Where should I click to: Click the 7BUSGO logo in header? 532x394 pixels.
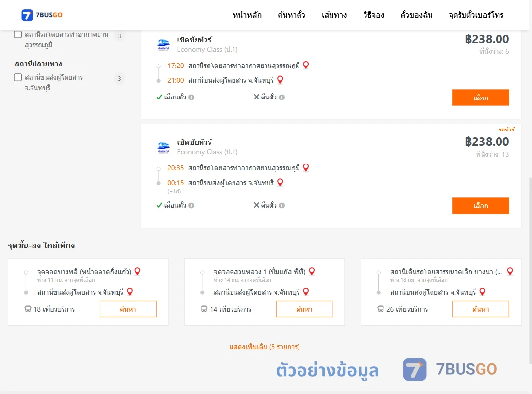tap(42, 15)
